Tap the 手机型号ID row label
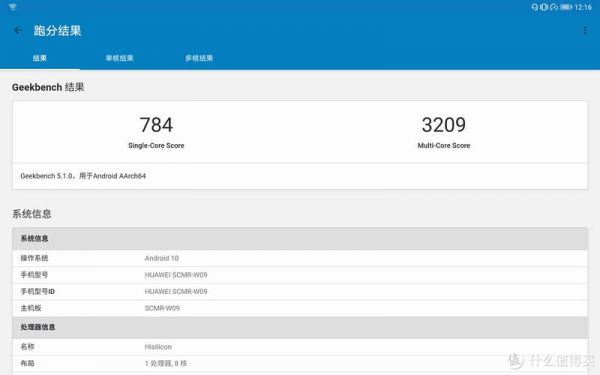The width and height of the screenshot is (600, 375). pos(38,292)
